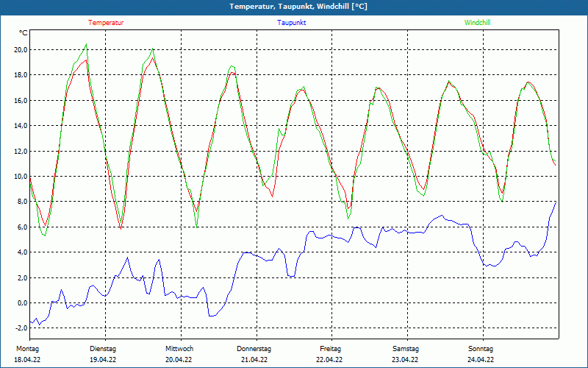Image resolution: width=588 pixels, height=368 pixels.
Task: Click the '20,0' y-axis value
Action: point(20,49)
